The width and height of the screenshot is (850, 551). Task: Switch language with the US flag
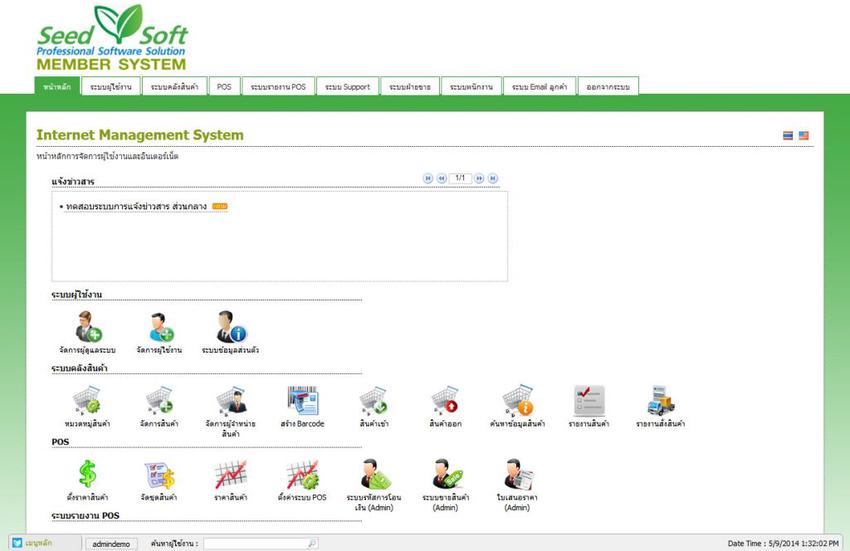point(803,136)
